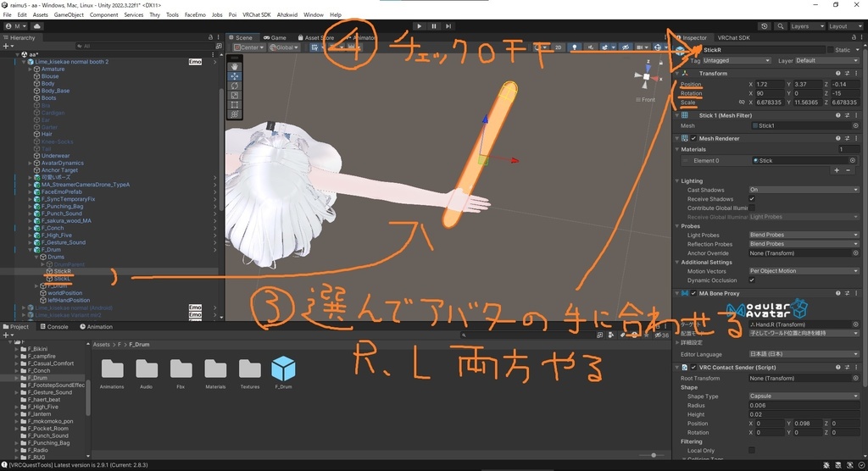Image resolution: width=868 pixels, height=471 pixels.
Task: Open the Layer Default dropdown
Action: pos(827,60)
